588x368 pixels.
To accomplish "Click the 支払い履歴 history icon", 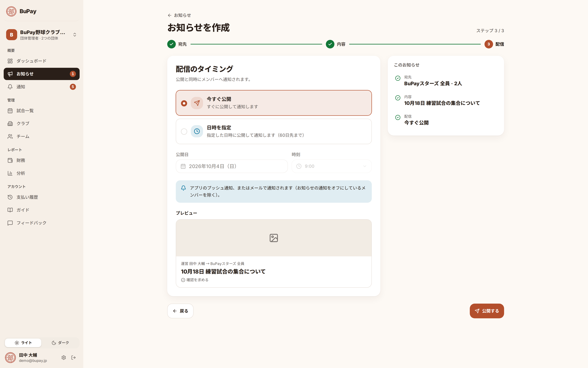I will pos(10,197).
